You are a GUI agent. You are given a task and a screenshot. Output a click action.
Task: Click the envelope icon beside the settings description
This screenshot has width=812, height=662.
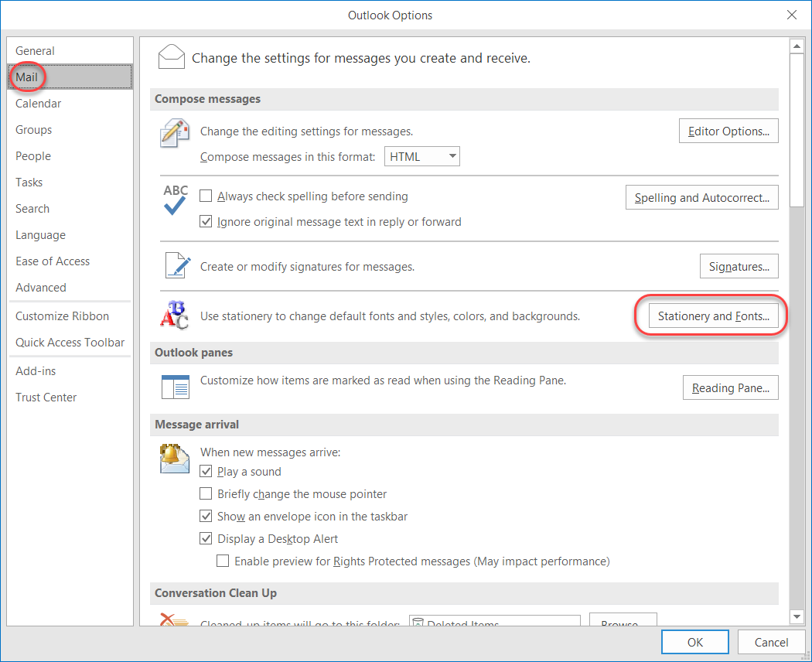coord(170,56)
